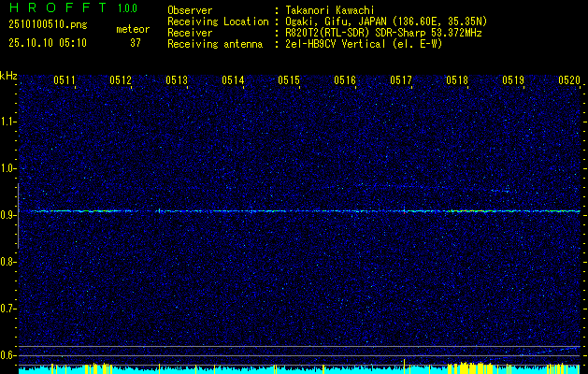The width and height of the screenshot is (588, 374).
Task: Click the 0513 time axis label
Action: tap(177, 80)
